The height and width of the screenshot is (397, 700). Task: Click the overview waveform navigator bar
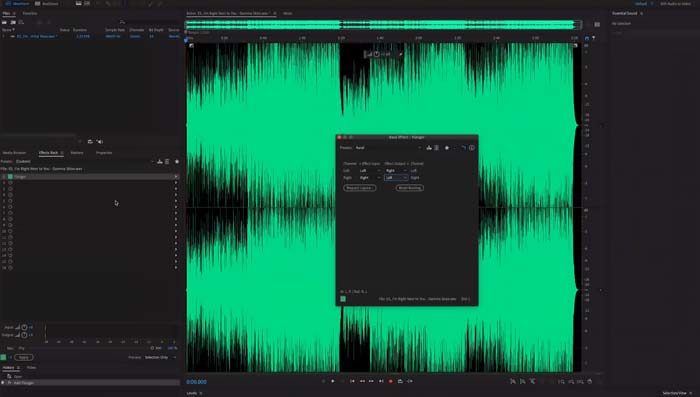[383, 25]
